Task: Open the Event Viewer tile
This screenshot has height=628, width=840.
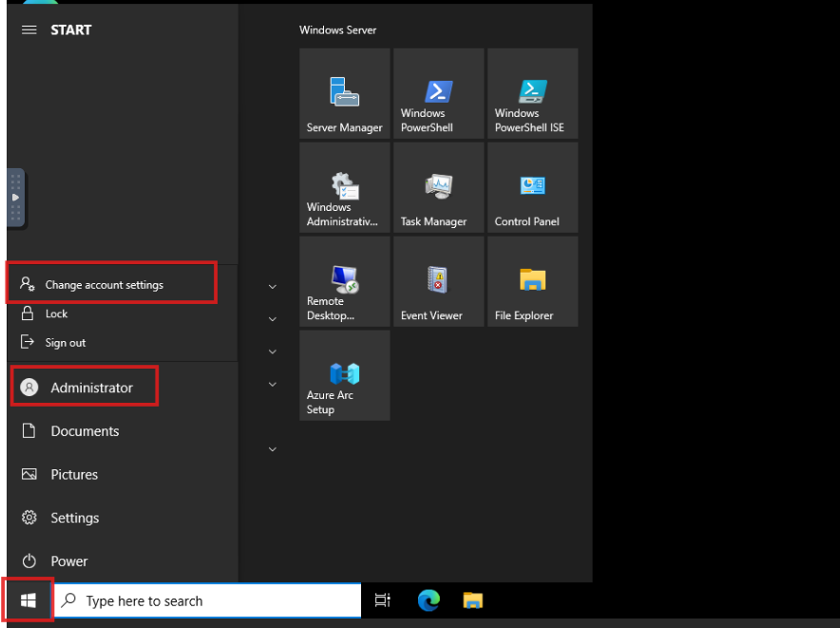Action: tap(439, 281)
